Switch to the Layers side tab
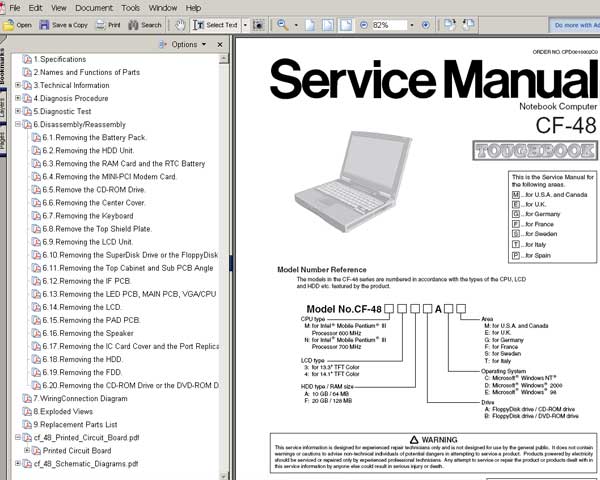Image resolution: width=600 pixels, height=480 pixels. [3, 109]
